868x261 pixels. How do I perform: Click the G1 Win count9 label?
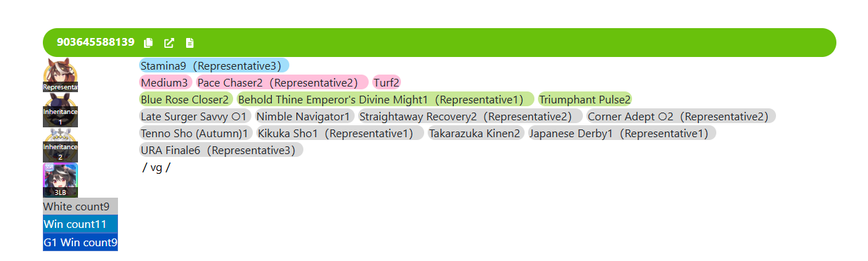[80, 242]
